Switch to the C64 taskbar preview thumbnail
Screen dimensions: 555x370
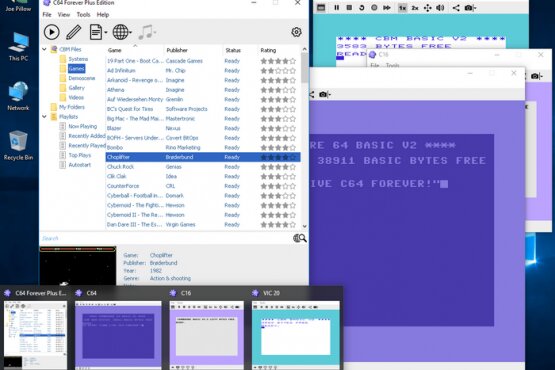pos(118,335)
